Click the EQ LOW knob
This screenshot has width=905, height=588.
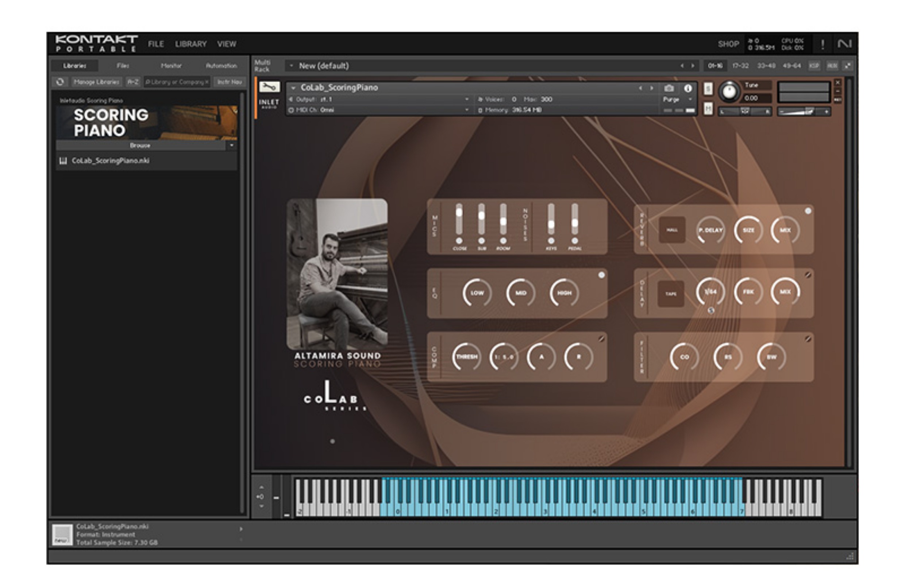[x=477, y=293]
